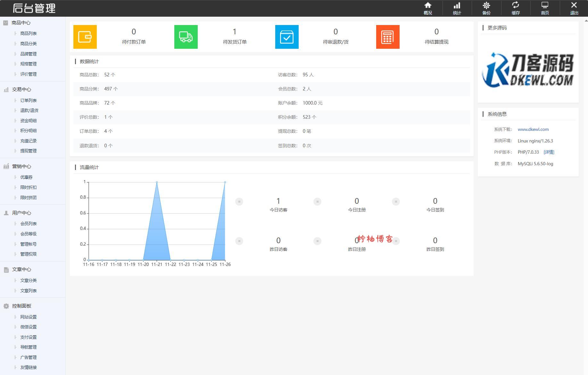Click the 备份 gear icon
The image size is (588, 375).
[x=486, y=8]
